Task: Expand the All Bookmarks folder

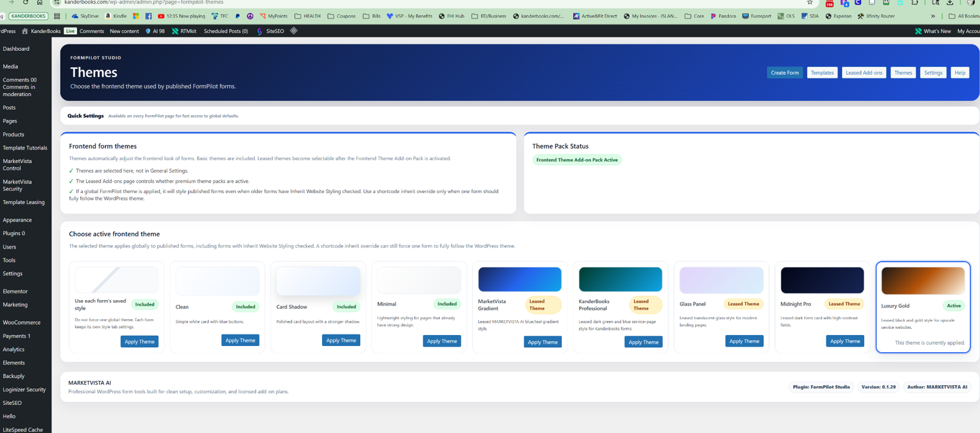Action: (x=964, y=16)
